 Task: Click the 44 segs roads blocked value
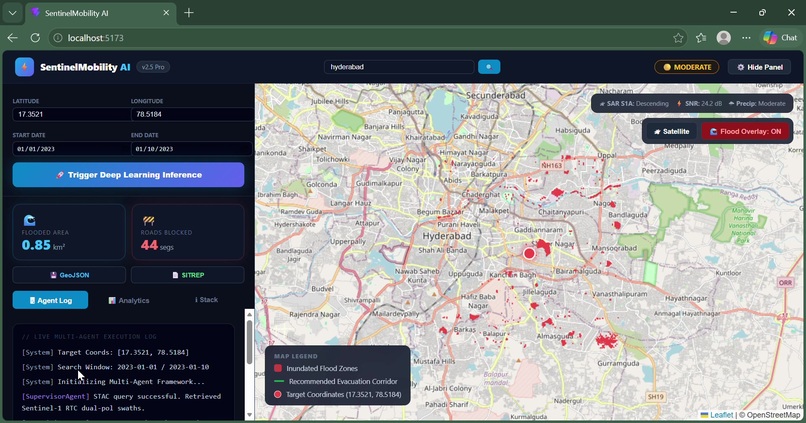pos(157,246)
